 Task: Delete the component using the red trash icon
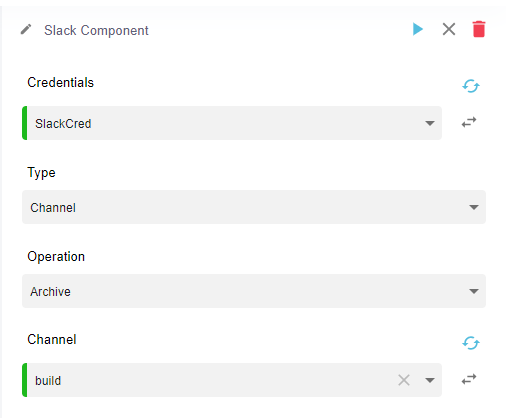tap(479, 29)
